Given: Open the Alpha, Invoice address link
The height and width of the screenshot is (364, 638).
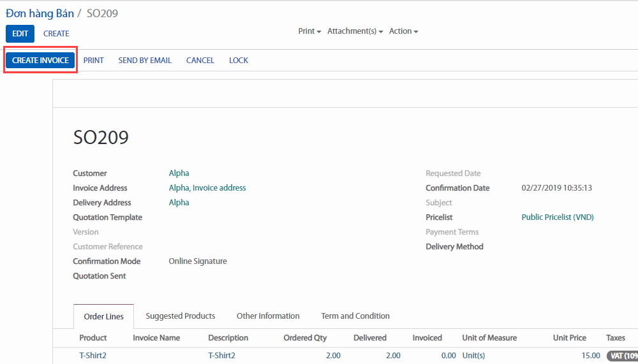Looking at the screenshot, I should (x=207, y=188).
